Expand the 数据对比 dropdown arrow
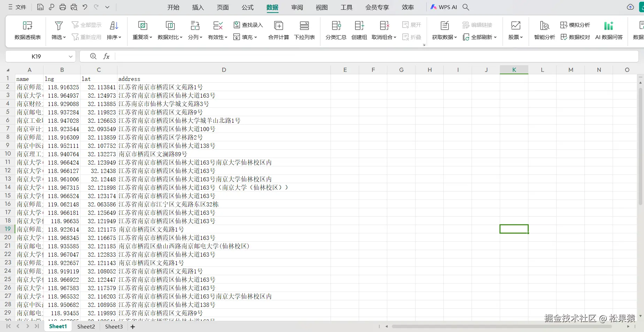The height and width of the screenshot is (332, 644). point(181,37)
